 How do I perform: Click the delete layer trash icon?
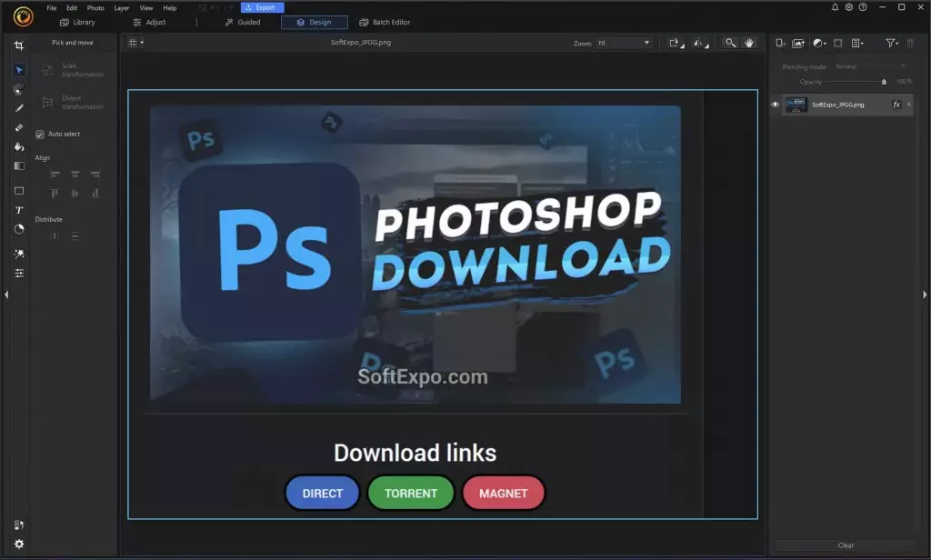point(910,43)
